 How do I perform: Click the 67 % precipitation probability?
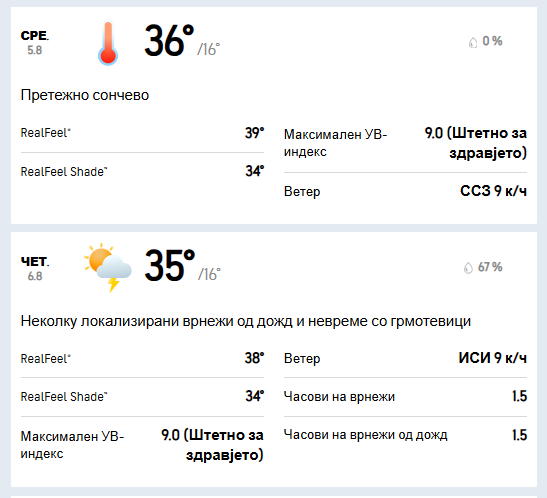coord(490,267)
